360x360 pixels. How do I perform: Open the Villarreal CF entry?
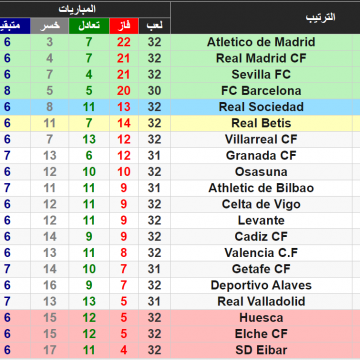pyautogui.click(x=261, y=139)
